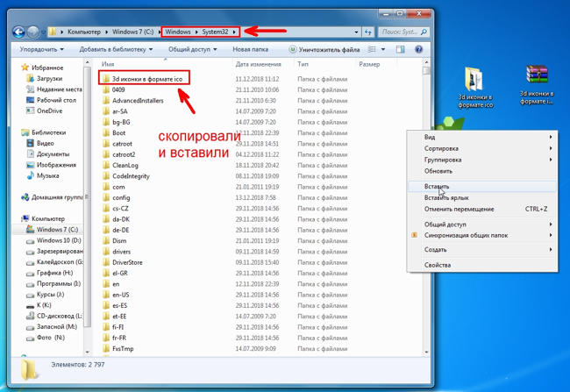Open the help question mark icon
The height and width of the screenshot is (392, 570).
click(419, 49)
